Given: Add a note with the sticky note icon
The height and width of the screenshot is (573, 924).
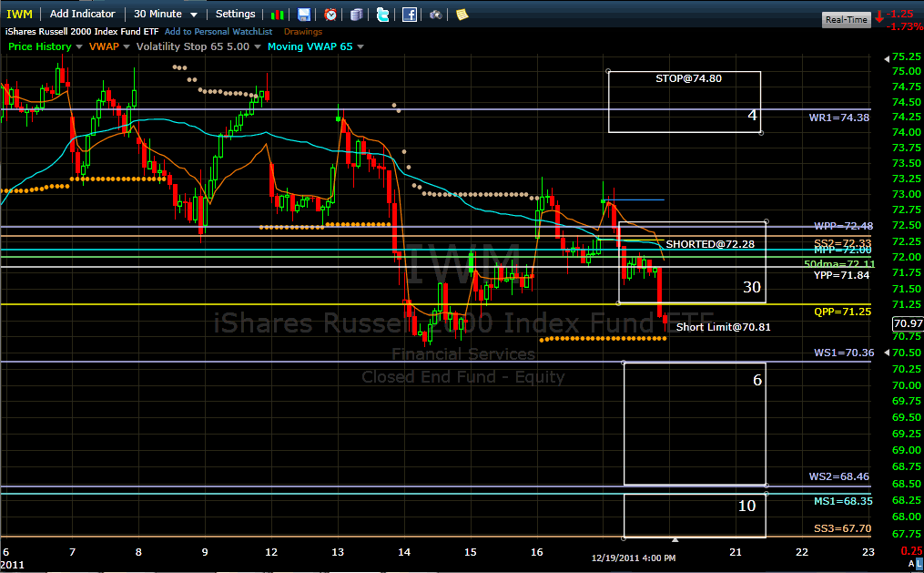Looking at the screenshot, I should click(x=462, y=15).
